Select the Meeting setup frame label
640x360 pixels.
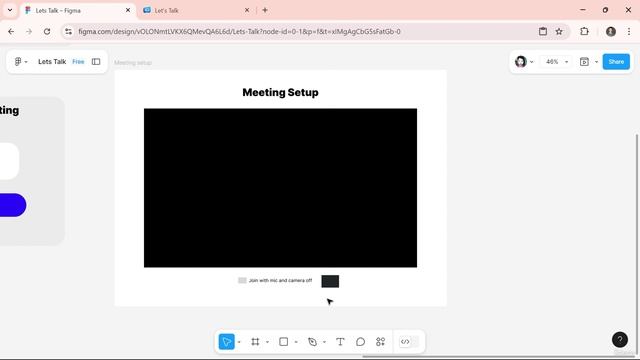(133, 62)
